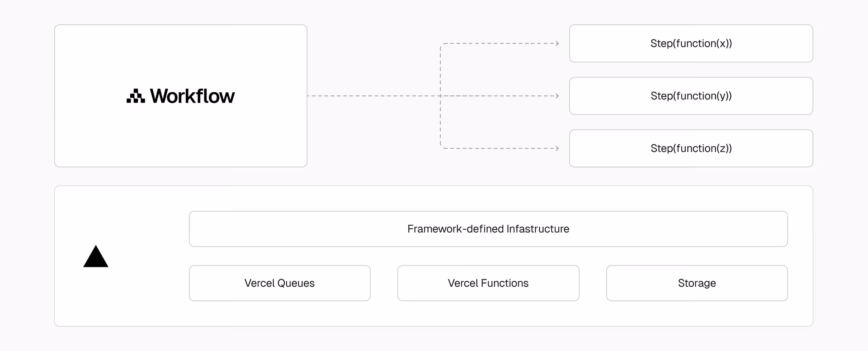The image size is (868, 351).
Task: Click the arrowhead pointing at Step(function(z))
Action: click(557, 148)
